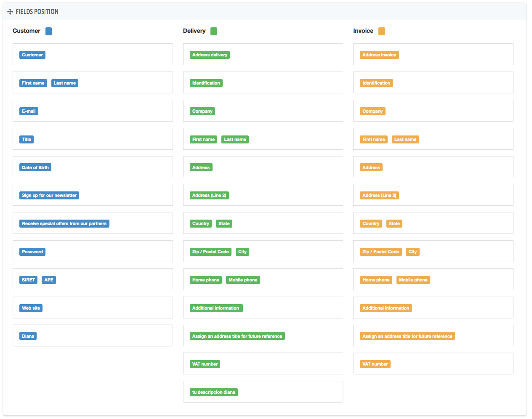Click the orange Invoice color swatch

[x=382, y=31]
